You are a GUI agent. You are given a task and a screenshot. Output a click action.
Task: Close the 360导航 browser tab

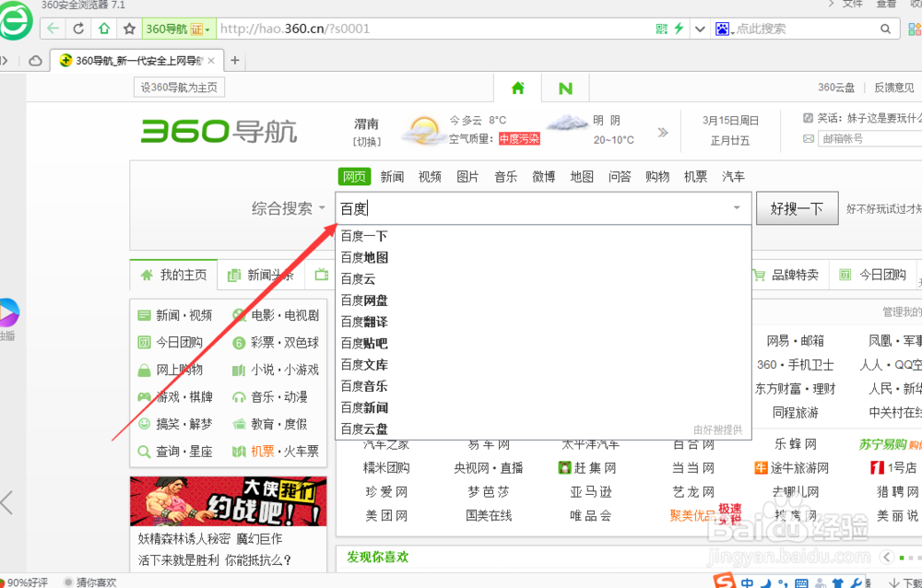(x=212, y=61)
